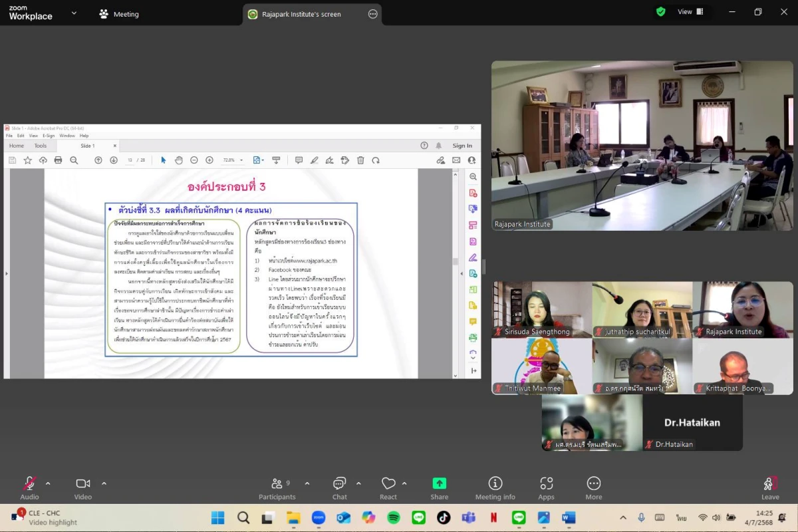Switch to the Meeting tab

(119, 14)
